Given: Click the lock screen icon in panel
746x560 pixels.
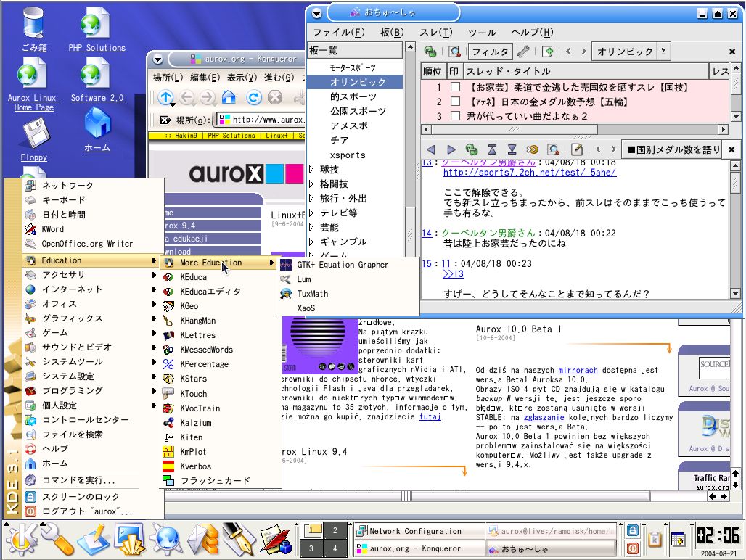Looking at the screenshot, I should click(632, 530).
